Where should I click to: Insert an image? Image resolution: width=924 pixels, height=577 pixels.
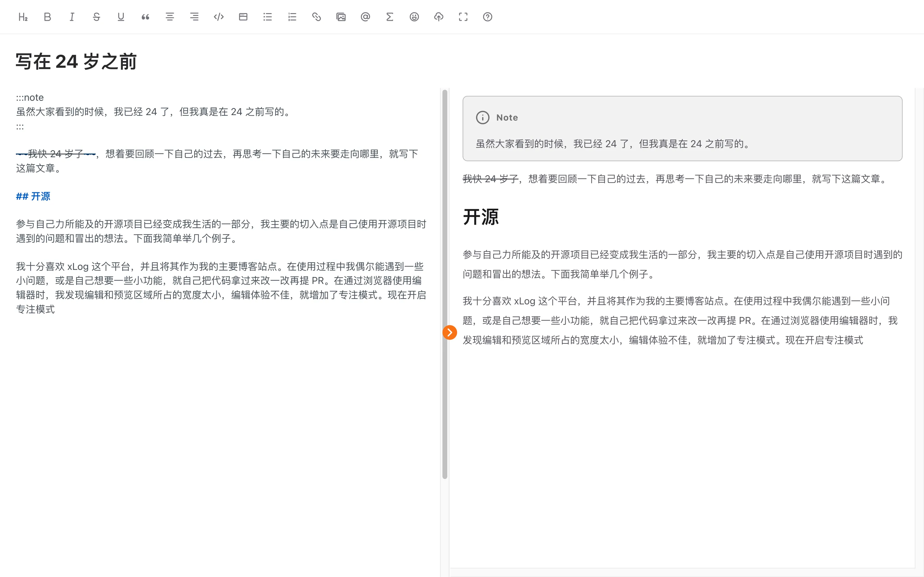tap(341, 17)
